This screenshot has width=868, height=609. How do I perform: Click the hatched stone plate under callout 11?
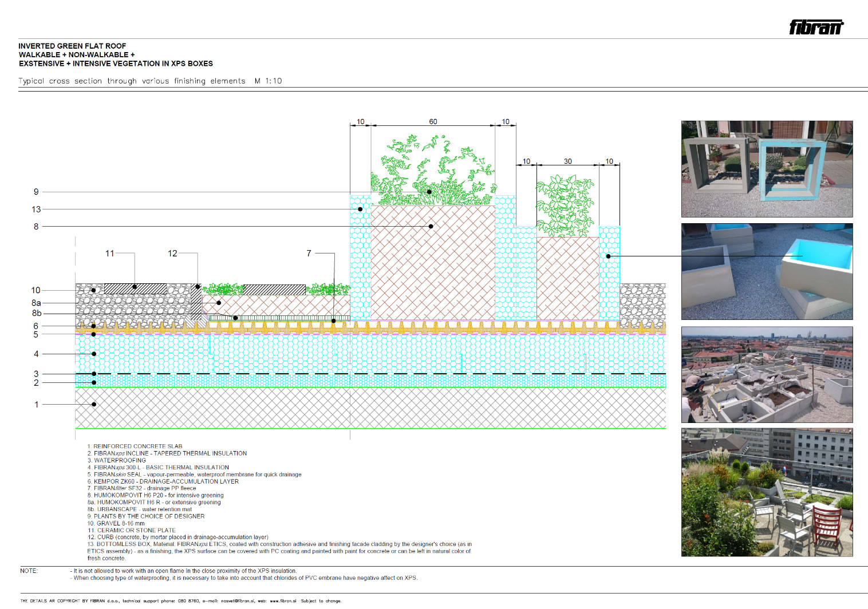pyautogui.click(x=136, y=288)
